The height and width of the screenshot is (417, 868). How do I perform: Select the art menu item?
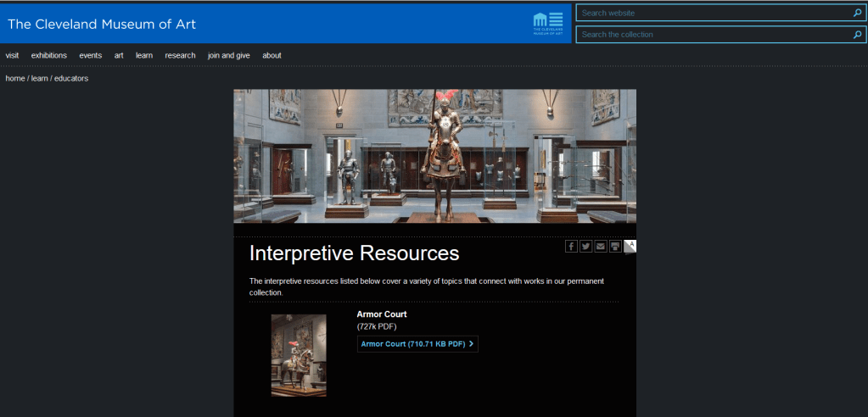tap(119, 56)
